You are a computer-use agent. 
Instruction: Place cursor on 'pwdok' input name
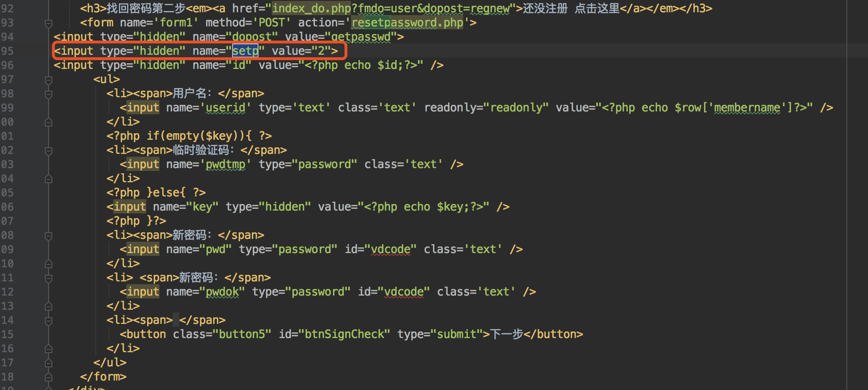click(x=222, y=292)
